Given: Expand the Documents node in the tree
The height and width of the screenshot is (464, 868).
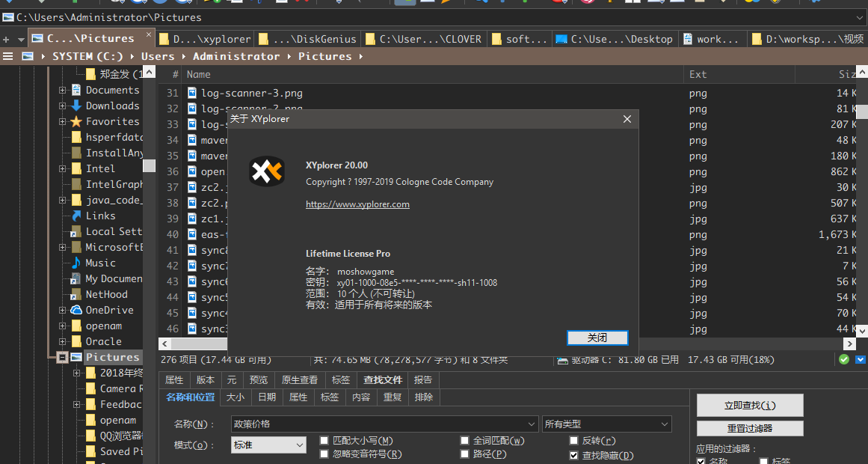Looking at the screenshot, I should click(x=63, y=91).
